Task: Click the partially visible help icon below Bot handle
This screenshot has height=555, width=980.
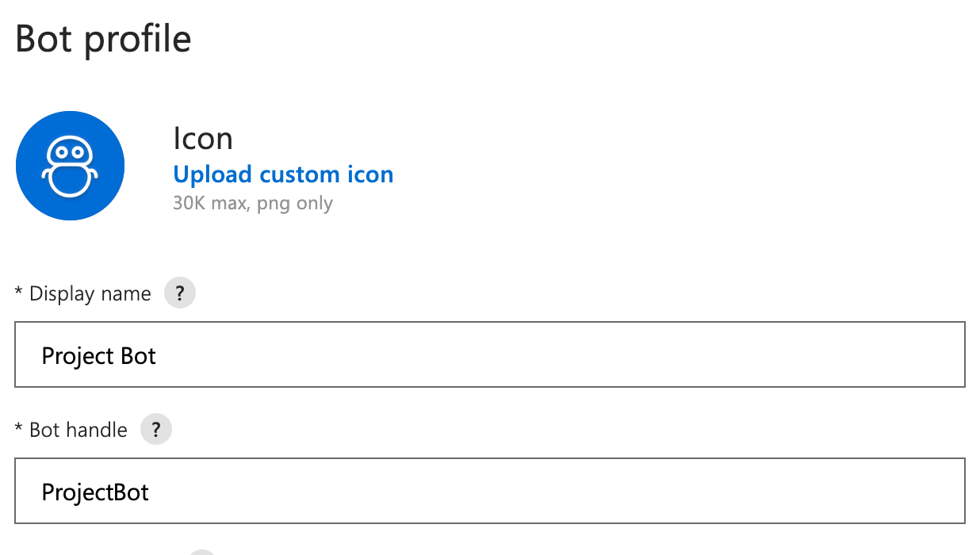Action: pos(203,552)
